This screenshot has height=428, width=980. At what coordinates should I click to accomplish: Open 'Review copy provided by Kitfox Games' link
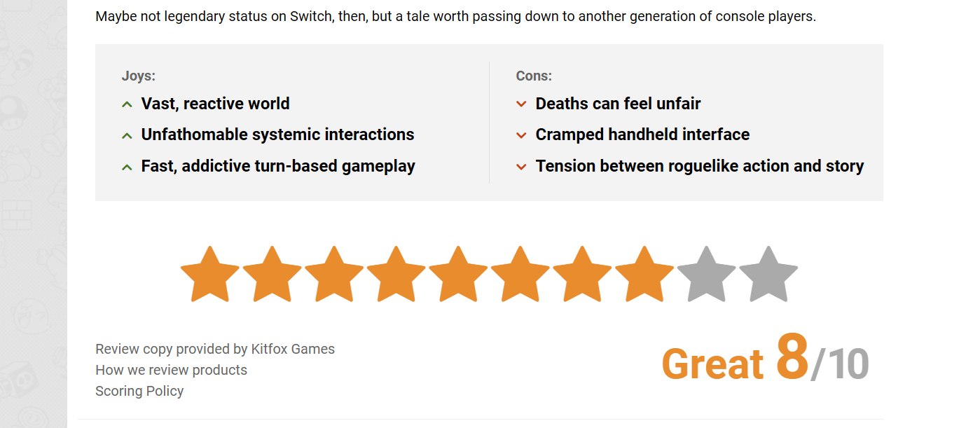[x=215, y=349]
